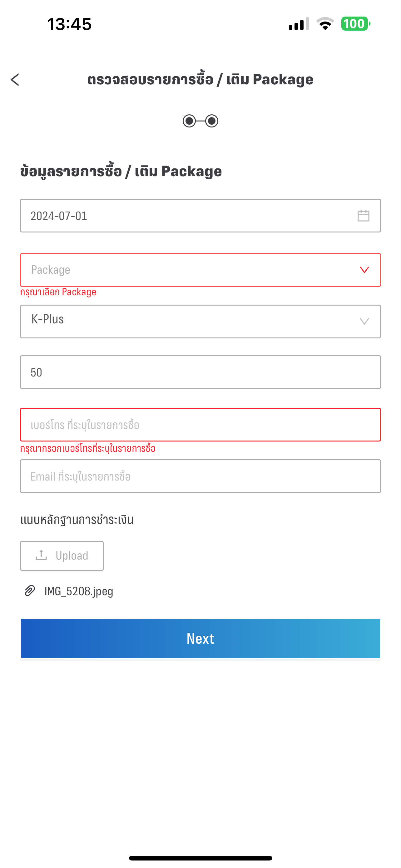Viewport: 401px width, 868px height.
Task: Select the second step indicator dot
Action: (x=212, y=121)
